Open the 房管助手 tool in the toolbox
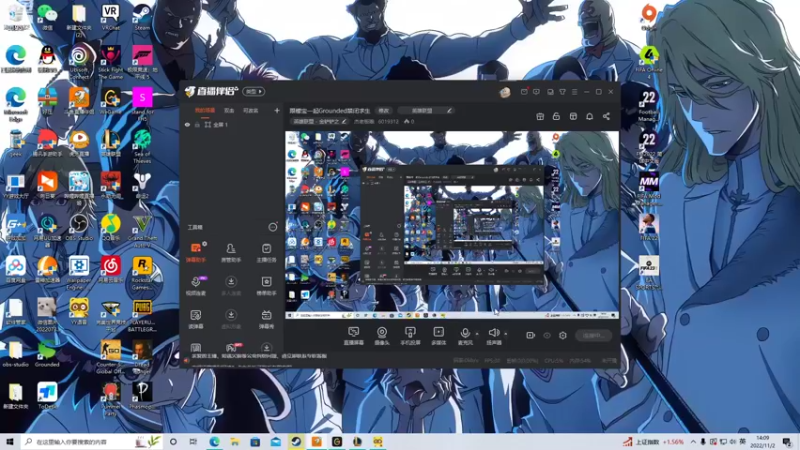Viewport: 800px width, 450px height. coord(231,253)
